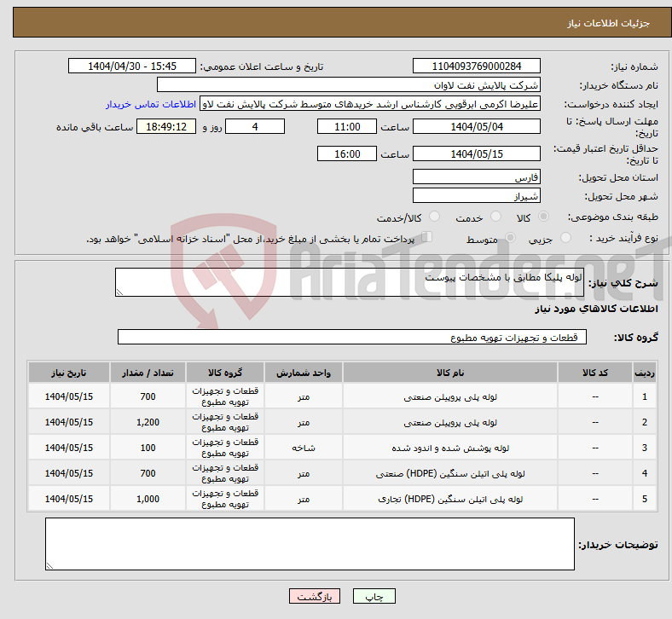Click the بازگشت (back) button
Image resolution: width=672 pixels, height=619 pixels.
point(314,596)
